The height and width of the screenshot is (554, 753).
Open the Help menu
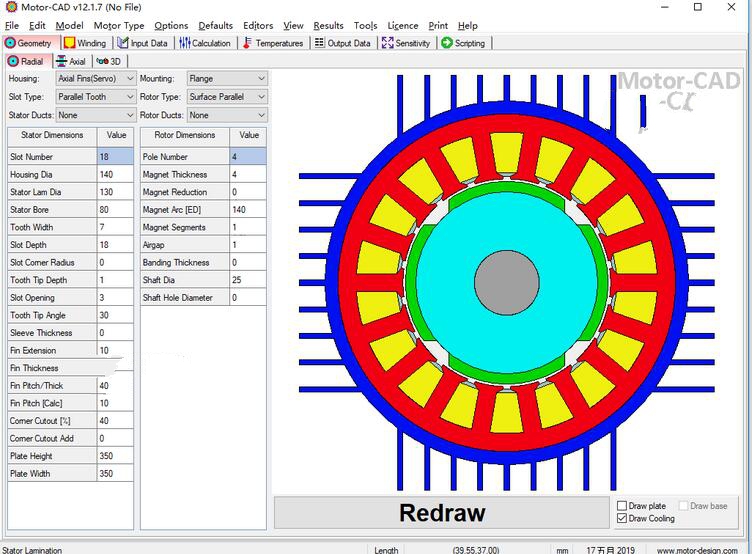coord(467,25)
